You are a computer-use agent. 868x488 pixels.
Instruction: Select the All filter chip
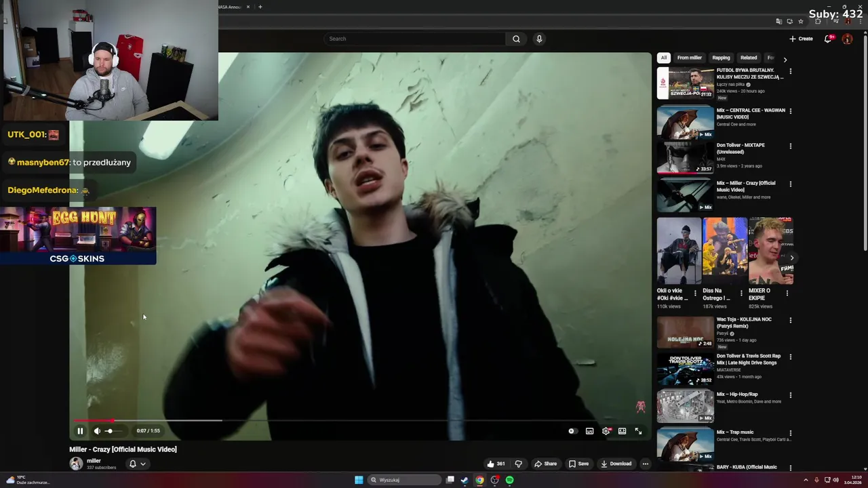tap(664, 58)
